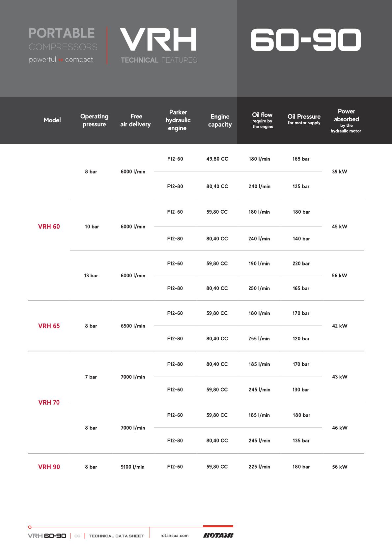Click the Operating pressure column header

pyautogui.click(x=94, y=120)
